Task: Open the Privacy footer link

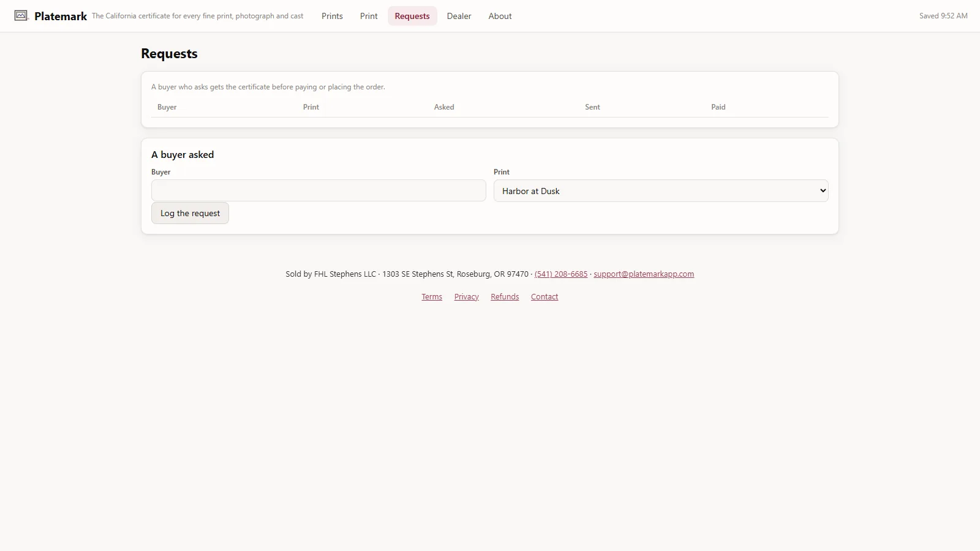Action: pos(467,297)
